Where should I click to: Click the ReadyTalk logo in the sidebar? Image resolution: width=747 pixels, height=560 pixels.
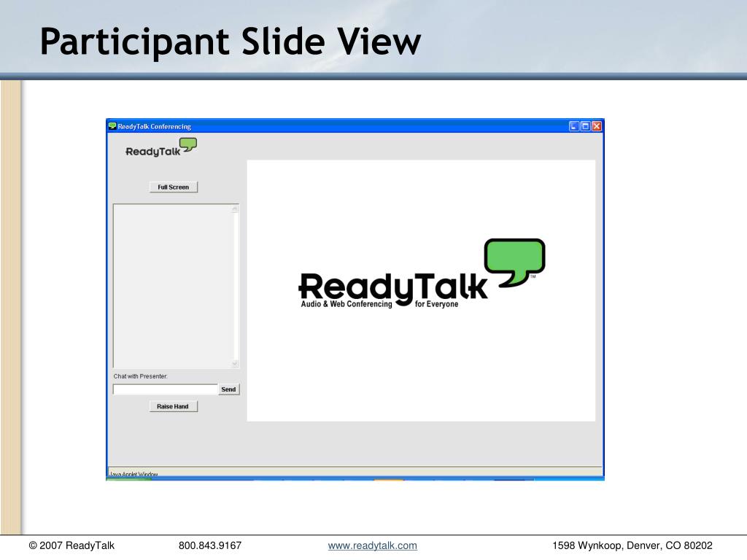coord(161,147)
